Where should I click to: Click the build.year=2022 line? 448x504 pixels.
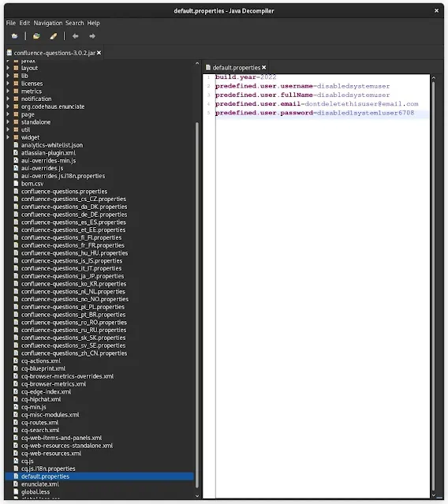pyautogui.click(x=245, y=77)
